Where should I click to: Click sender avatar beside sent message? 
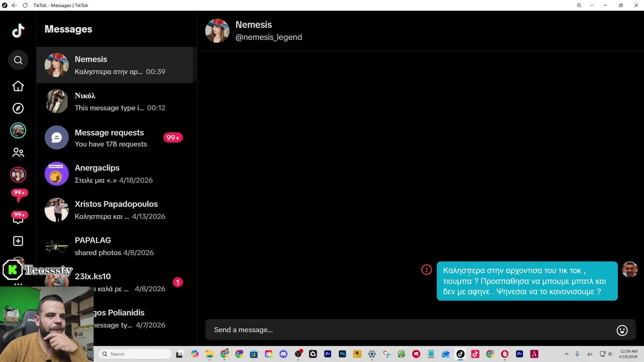630,269
